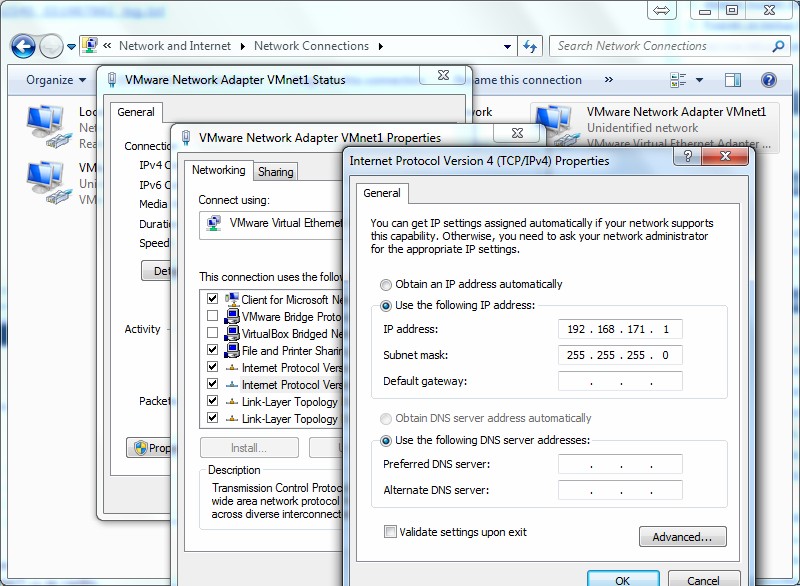Viewport: 800px width, 586px height.
Task: Click Network Connections breadcrumb
Action: 311,46
